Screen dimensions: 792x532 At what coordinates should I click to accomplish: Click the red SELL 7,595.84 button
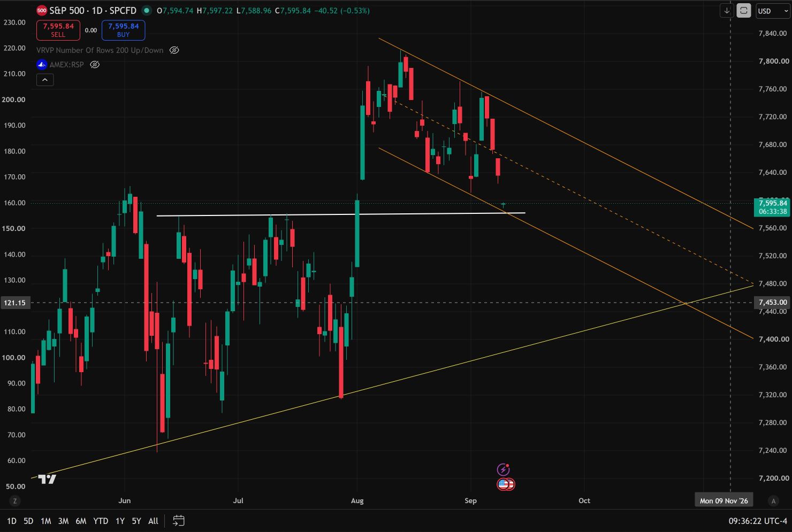(x=58, y=30)
